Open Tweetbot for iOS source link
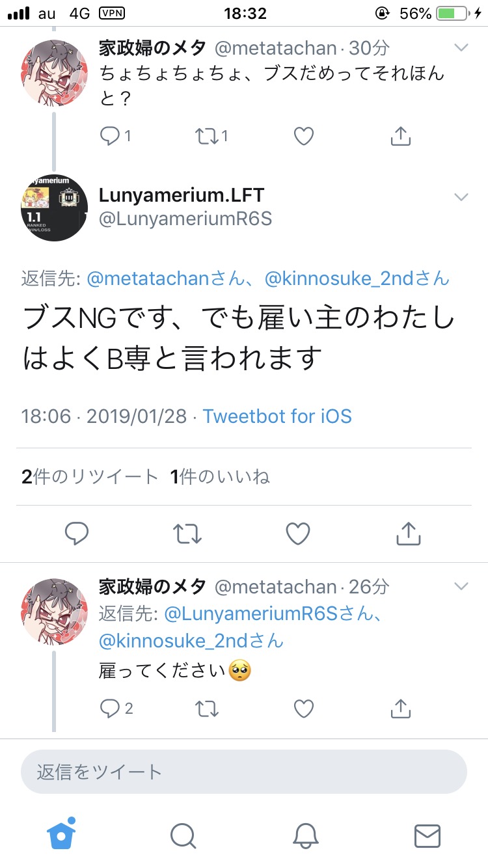The width and height of the screenshot is (488, 868). [277, 416]
